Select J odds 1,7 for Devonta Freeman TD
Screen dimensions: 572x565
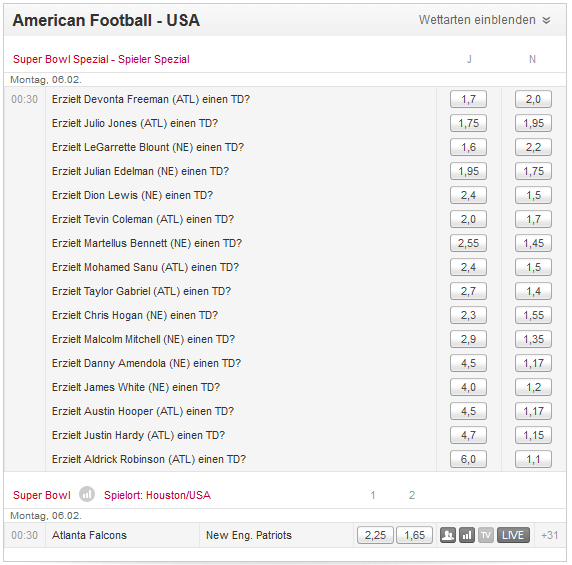pyautogui.click(x=468, y=99)
